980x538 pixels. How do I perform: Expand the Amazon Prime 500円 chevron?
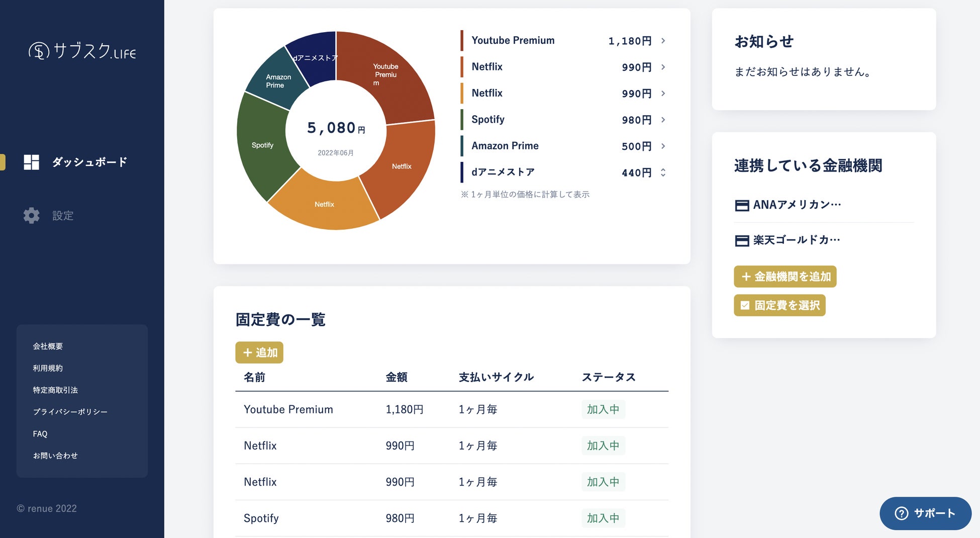[x=663, y=146]
